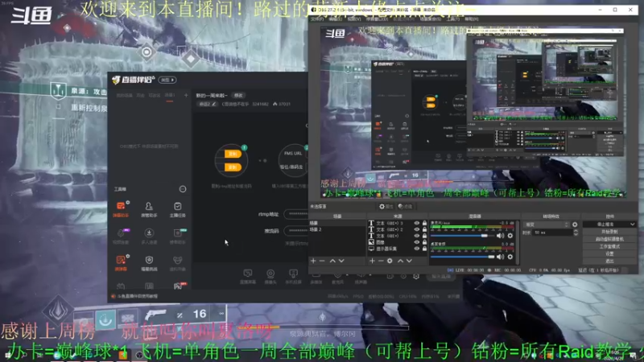Image resolution: width=644 pixels, height=362 pixels.
Task: Add a new source in OBS sources panel
Action: click(372, 261)
